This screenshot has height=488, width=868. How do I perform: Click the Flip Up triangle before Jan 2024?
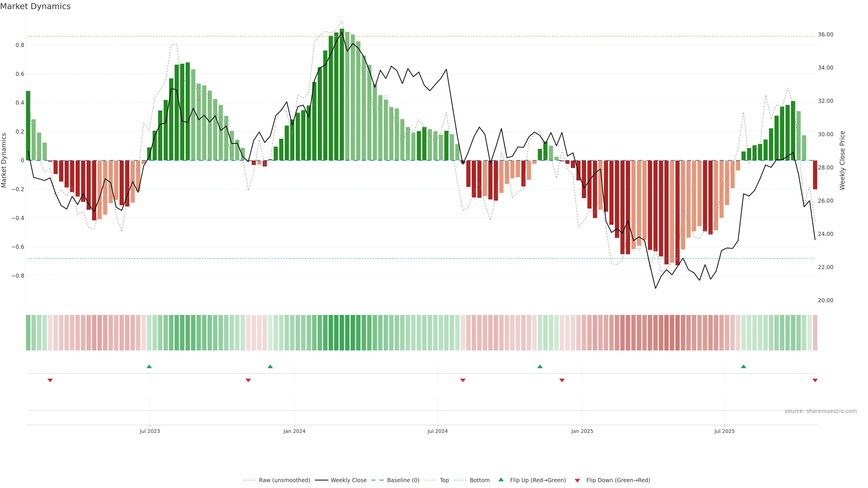(270, 366)
